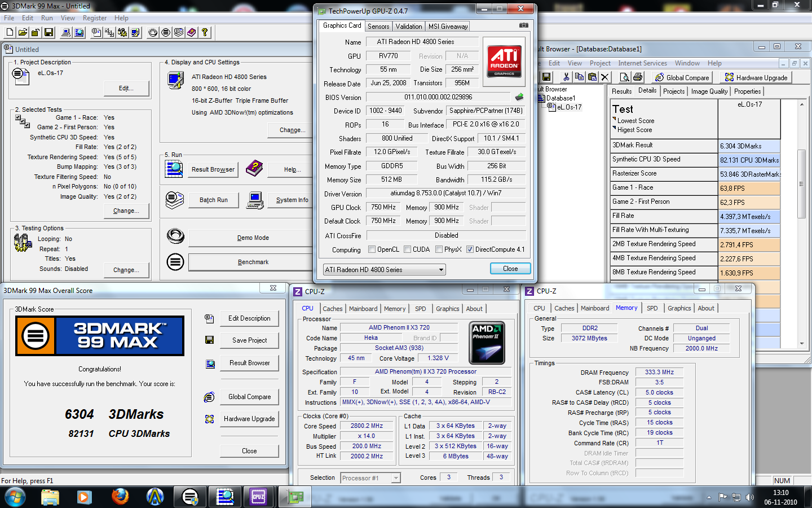812x508 pixels.
Task: Click the Testing Options toolbar icon
Action: tap(122, 32)
